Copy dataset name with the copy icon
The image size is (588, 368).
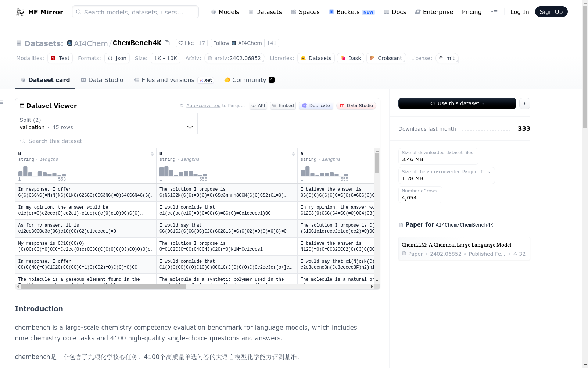pyautogui.click(x=167, y=43)
